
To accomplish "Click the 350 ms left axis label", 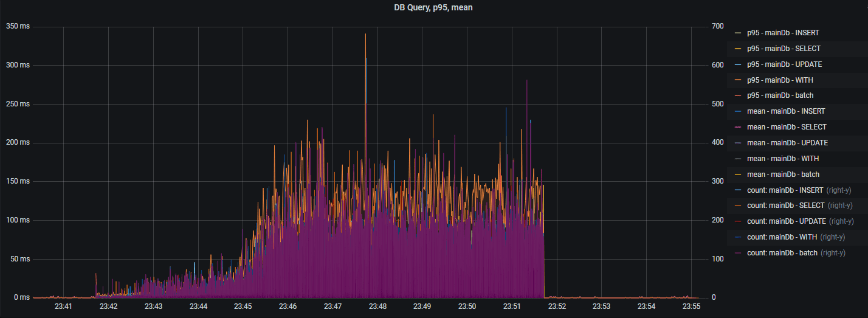I will click(17, 26).
